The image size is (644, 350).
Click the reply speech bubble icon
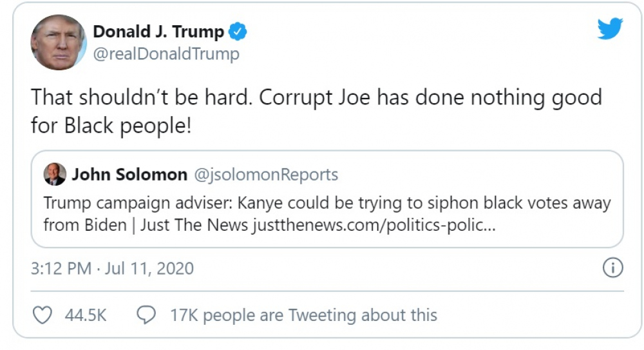[147, 315]
